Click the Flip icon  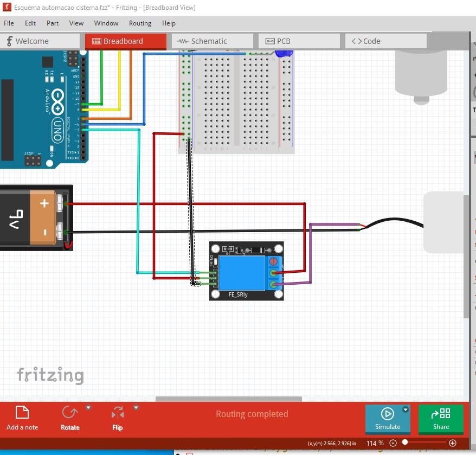click(118, 413)
